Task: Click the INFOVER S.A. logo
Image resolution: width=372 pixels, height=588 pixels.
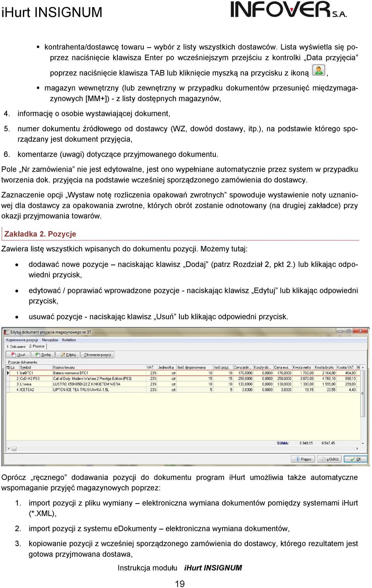Action: tap(289, 9)
